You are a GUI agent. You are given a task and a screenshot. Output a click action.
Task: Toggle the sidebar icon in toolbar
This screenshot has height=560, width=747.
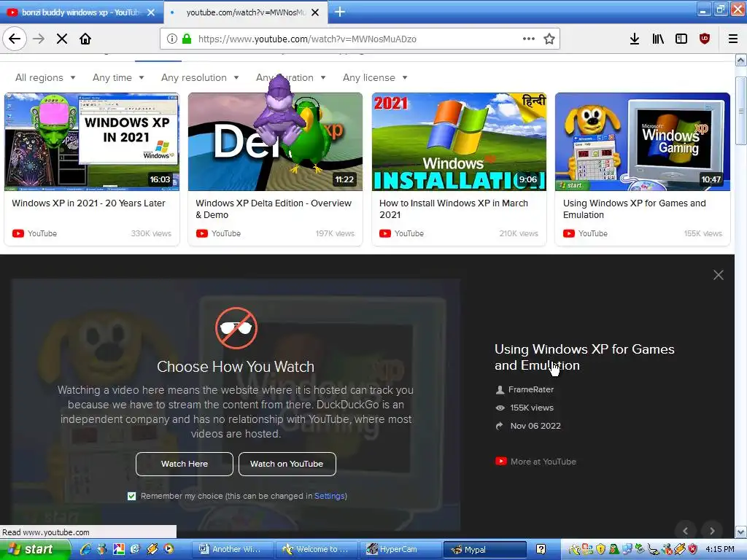coord(681,39)
